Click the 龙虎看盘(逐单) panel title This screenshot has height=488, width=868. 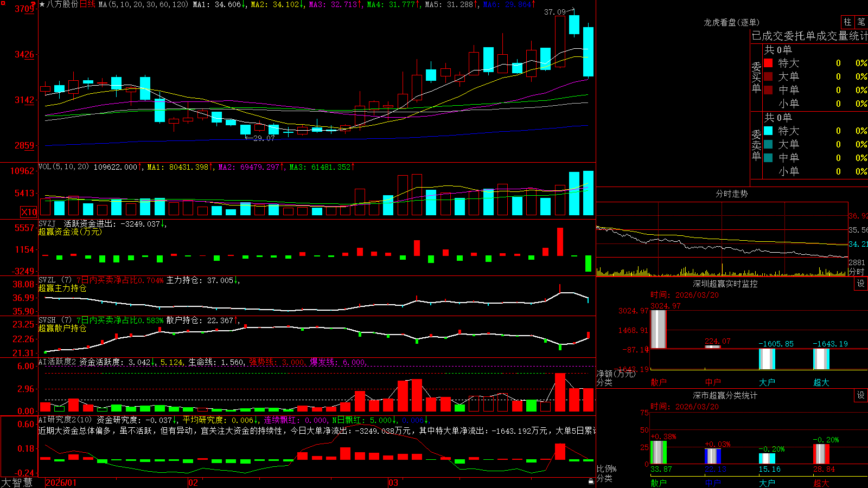click(x=731, y=22)
